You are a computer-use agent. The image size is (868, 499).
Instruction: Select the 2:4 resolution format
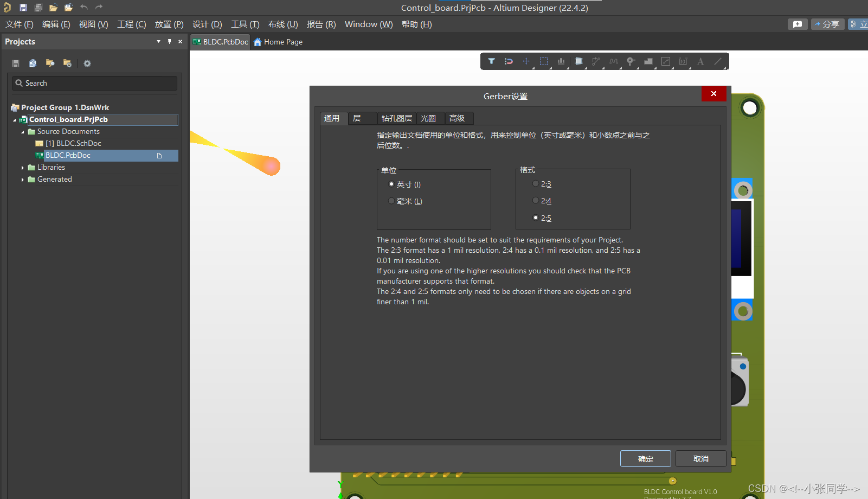[536, 200]
